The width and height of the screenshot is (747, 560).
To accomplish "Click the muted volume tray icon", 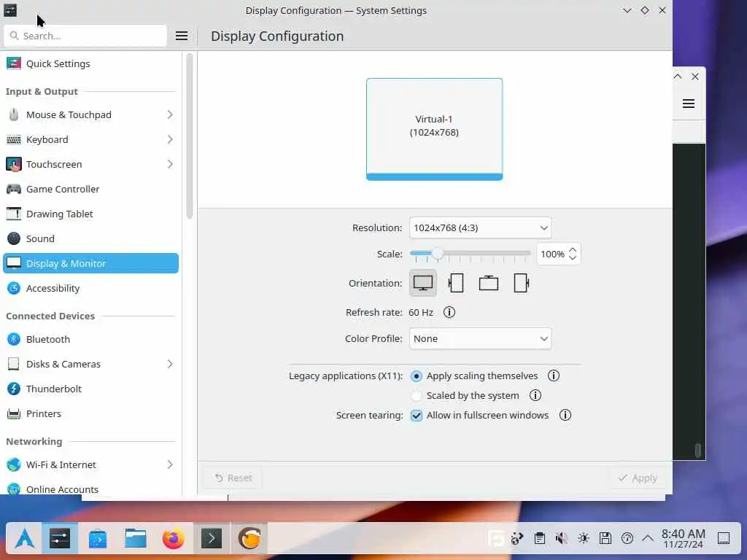I will tap(562, 539).
